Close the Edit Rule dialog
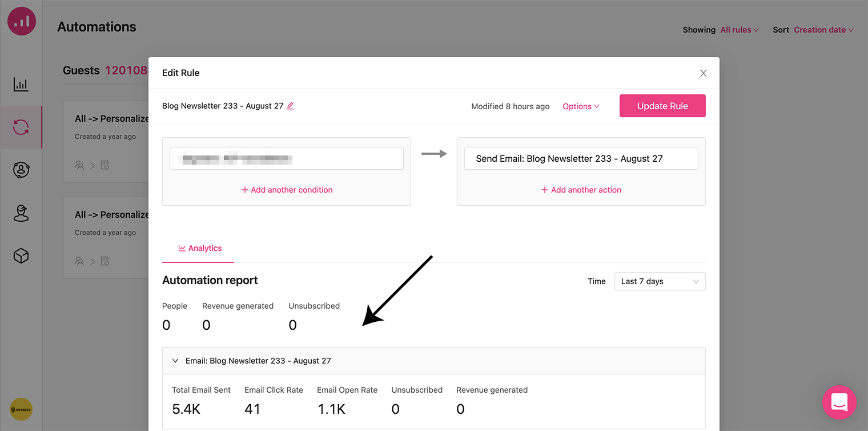868x431 pixels. click(704, 73)
